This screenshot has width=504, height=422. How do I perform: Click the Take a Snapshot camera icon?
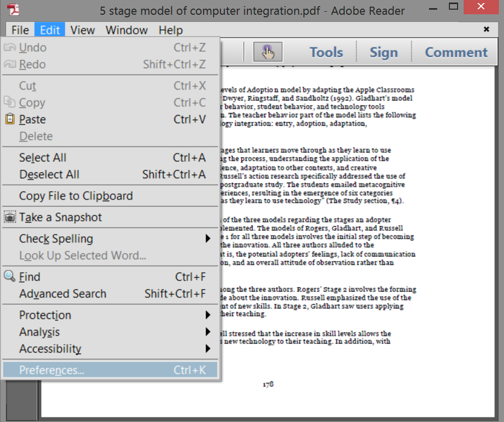click(10, 217)
